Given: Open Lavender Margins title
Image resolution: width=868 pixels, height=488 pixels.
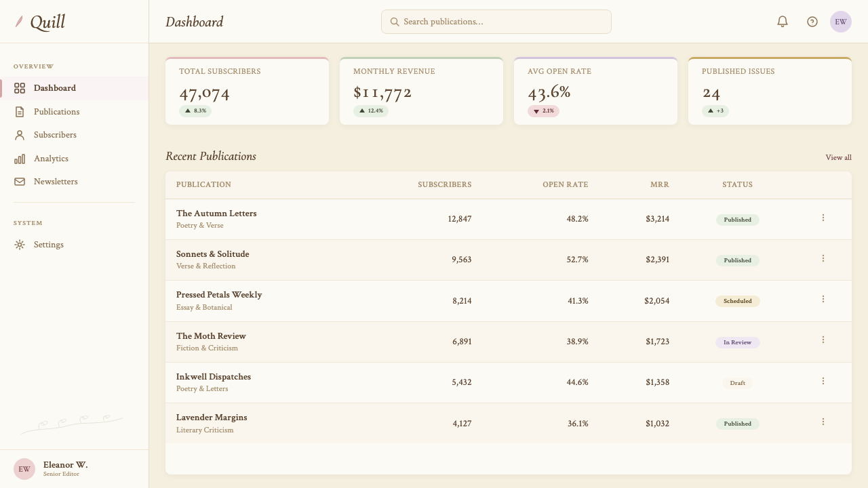Looking at the screenshot, I should [x=212, y=418].
